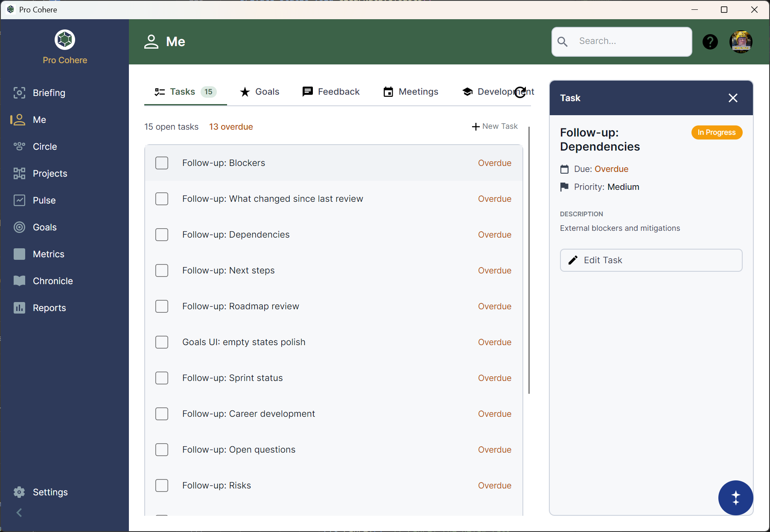Close the Task detail panel
Image resolution: width=770 pixels, height=532 pixels.
(733, 98)
